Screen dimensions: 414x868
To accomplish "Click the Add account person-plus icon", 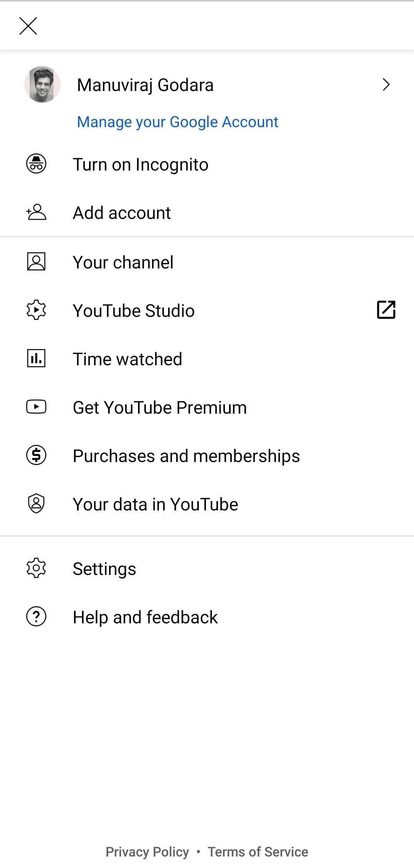I will pos(36,212).
